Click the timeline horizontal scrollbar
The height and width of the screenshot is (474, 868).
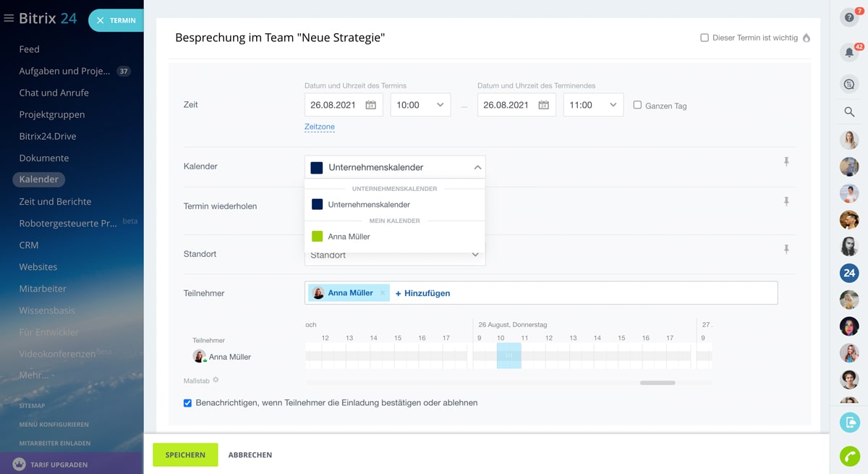click(x=657, y=383)
